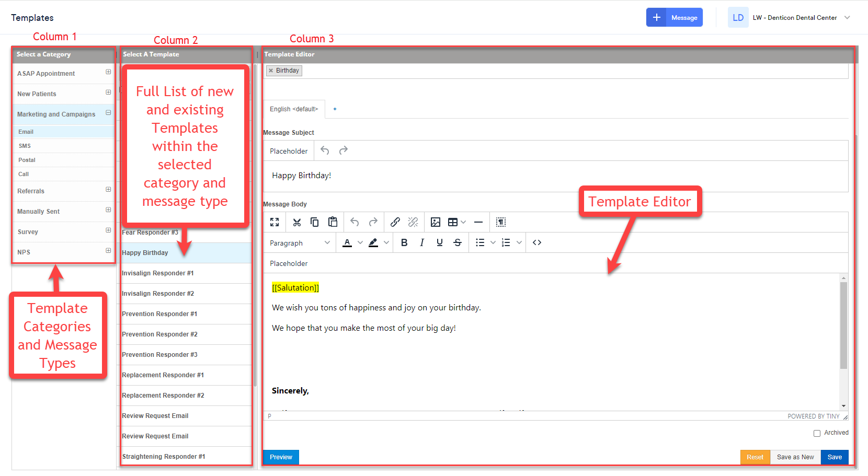Apply bold formatting
The width and height of the screenshot is (868, 476).
404,242
